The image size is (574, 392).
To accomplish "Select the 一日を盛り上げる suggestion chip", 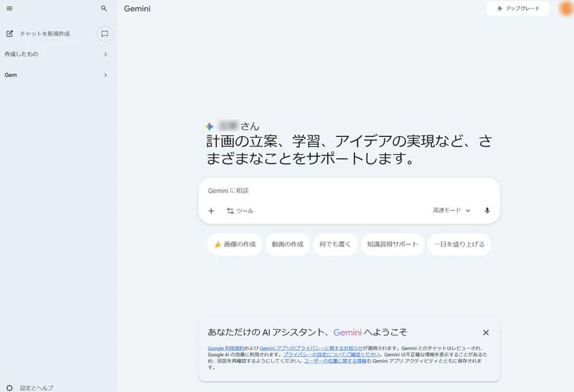I will (x=459, y=244).
